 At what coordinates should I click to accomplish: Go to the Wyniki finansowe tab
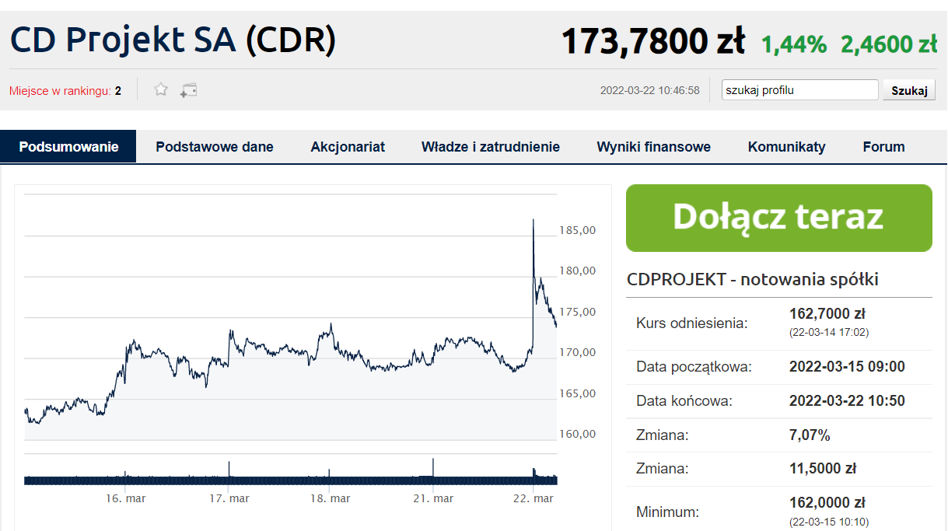click(x=653, y=147)
